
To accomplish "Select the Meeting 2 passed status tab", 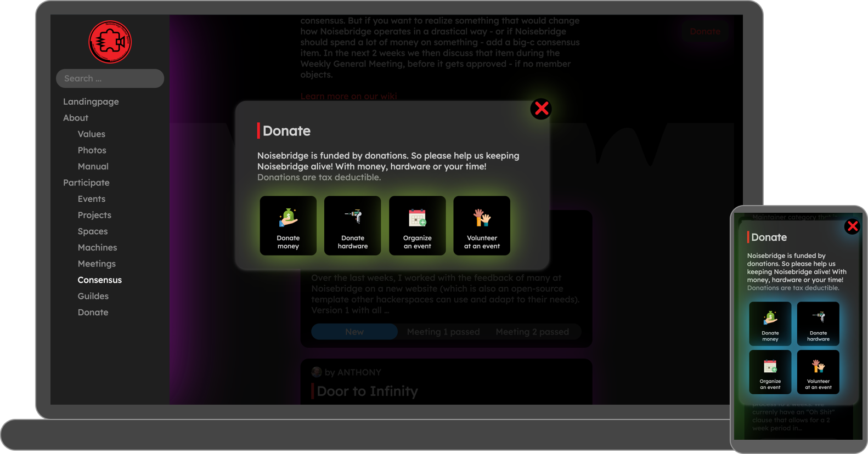I will tap(532, 332).
